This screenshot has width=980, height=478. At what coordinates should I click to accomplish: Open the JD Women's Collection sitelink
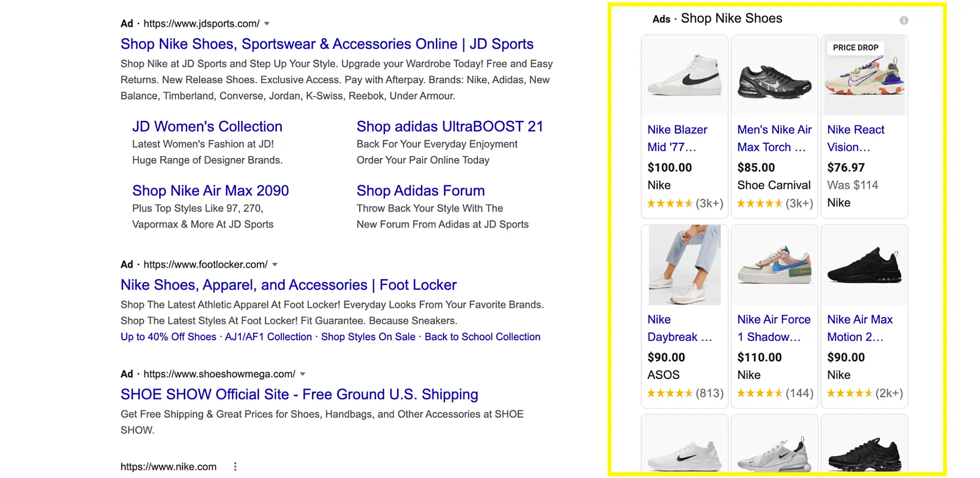pyautogui.click(x=207, y=126)
